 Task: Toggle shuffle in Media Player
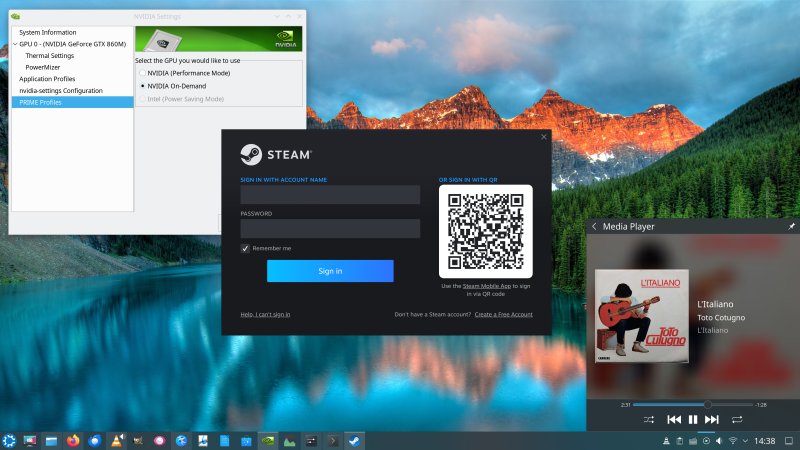point(648,420)
